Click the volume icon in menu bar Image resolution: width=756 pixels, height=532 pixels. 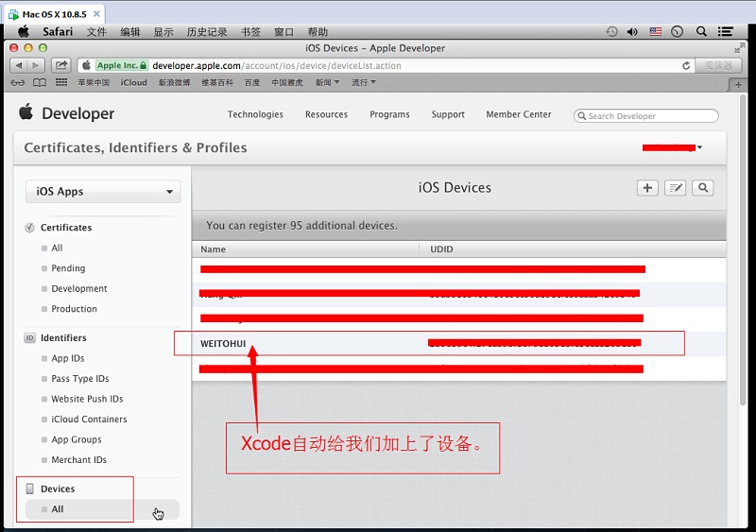coord(632,32)
